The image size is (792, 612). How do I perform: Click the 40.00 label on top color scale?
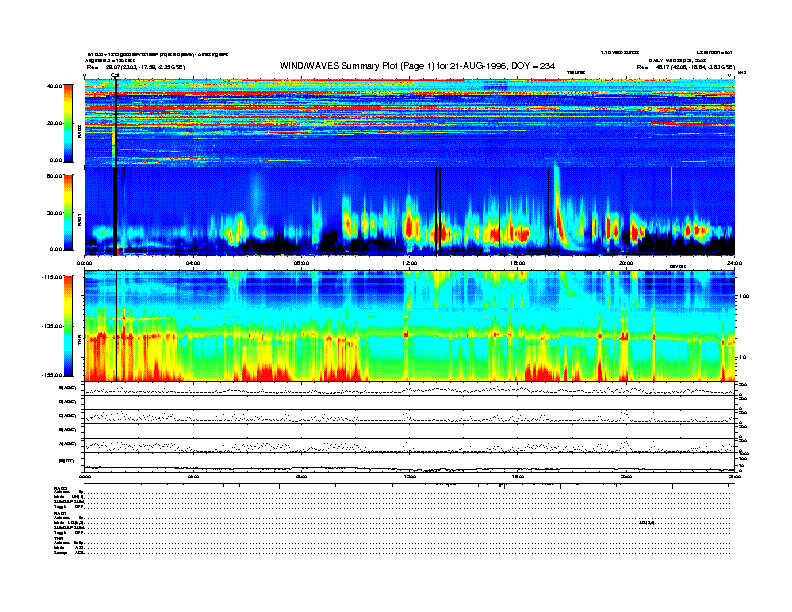click(x=55, y=86)
